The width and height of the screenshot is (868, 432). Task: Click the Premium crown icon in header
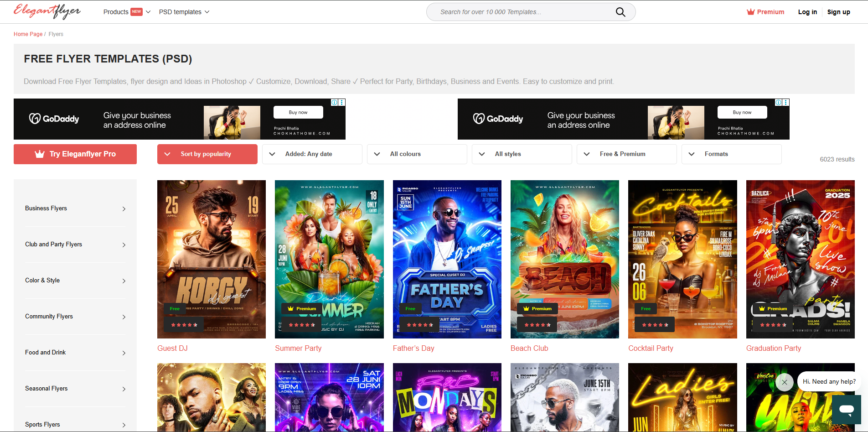(x=750, y=11)
